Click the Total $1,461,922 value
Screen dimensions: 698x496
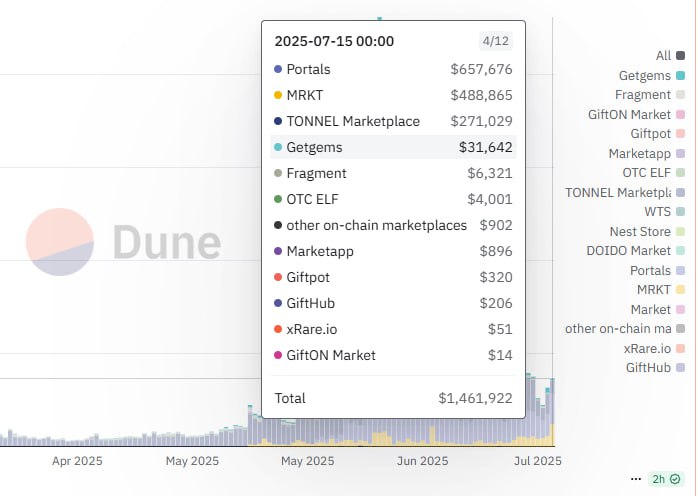click(475, 398)
